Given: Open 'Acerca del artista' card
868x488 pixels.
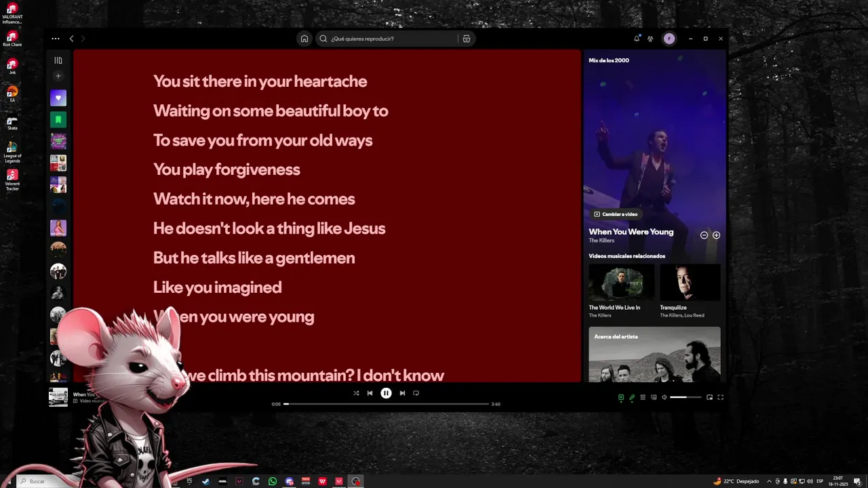Looking at the screenshot, I should tap(654, 354).
